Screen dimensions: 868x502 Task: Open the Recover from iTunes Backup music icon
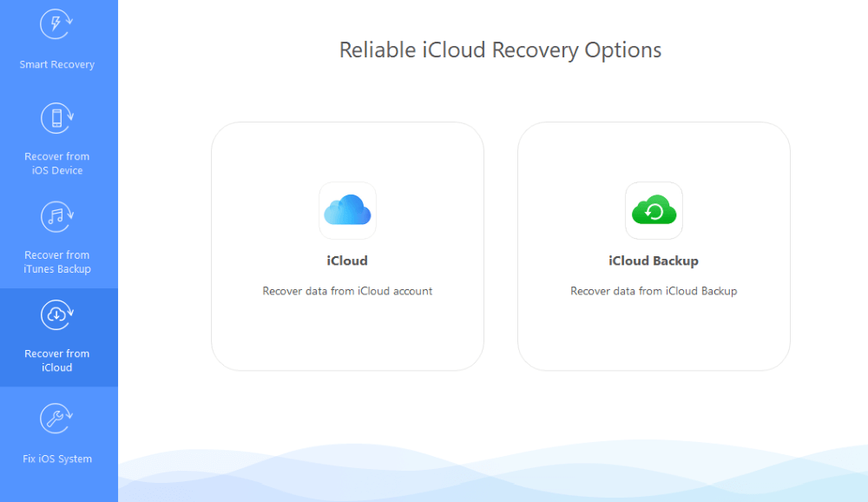[56, 216]
